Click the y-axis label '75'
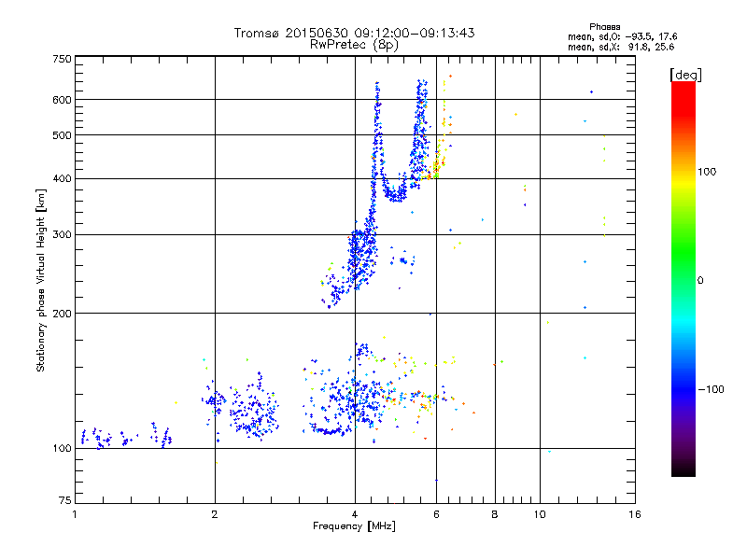 coord(65,500)
